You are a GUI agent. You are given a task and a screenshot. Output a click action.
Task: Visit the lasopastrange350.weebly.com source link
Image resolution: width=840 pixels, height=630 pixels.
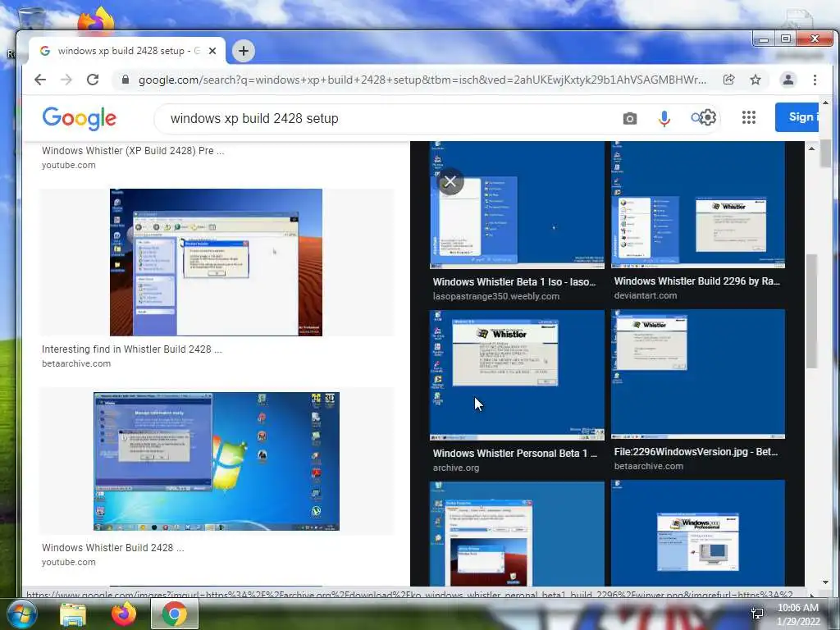[496, 296]
